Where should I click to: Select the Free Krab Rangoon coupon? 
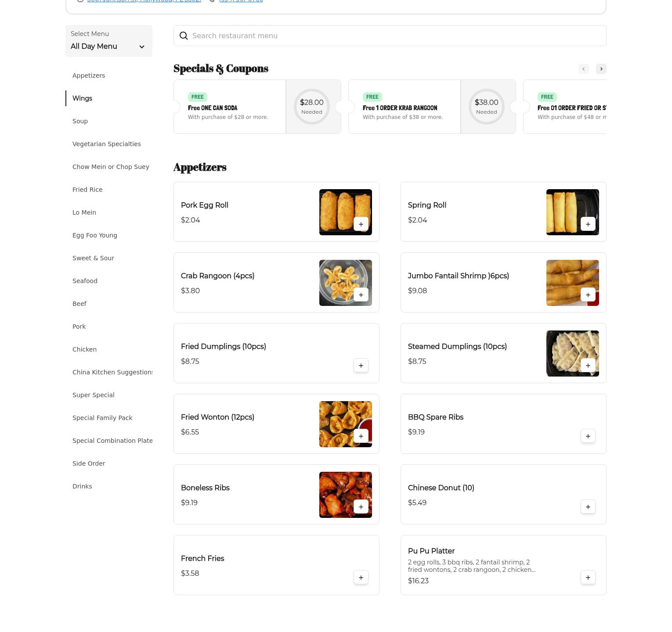pyautogui.click(x=404, y=107)
